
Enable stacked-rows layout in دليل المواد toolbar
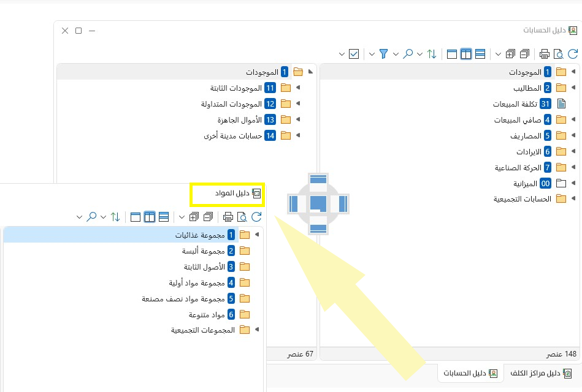tap(164, 217)
